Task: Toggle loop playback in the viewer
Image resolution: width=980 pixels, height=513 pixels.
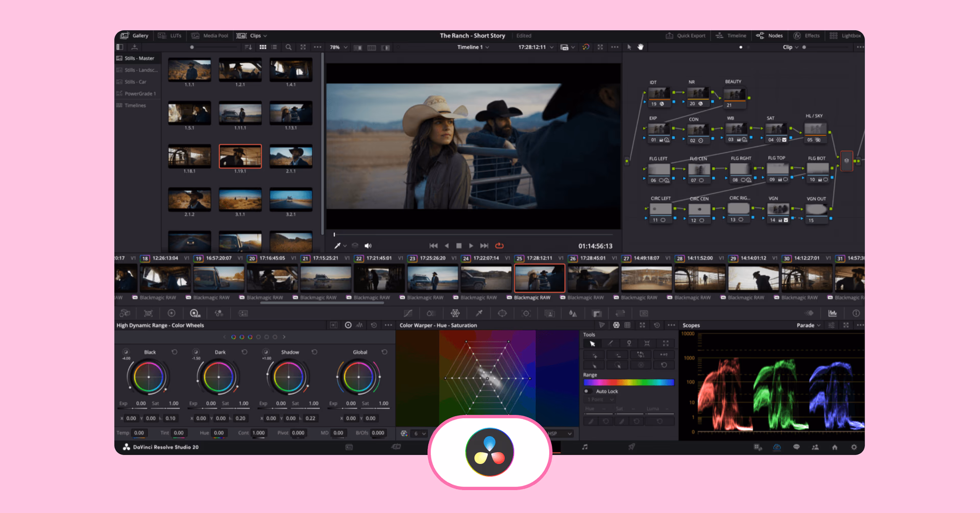Action: click(x=500, y=246)
